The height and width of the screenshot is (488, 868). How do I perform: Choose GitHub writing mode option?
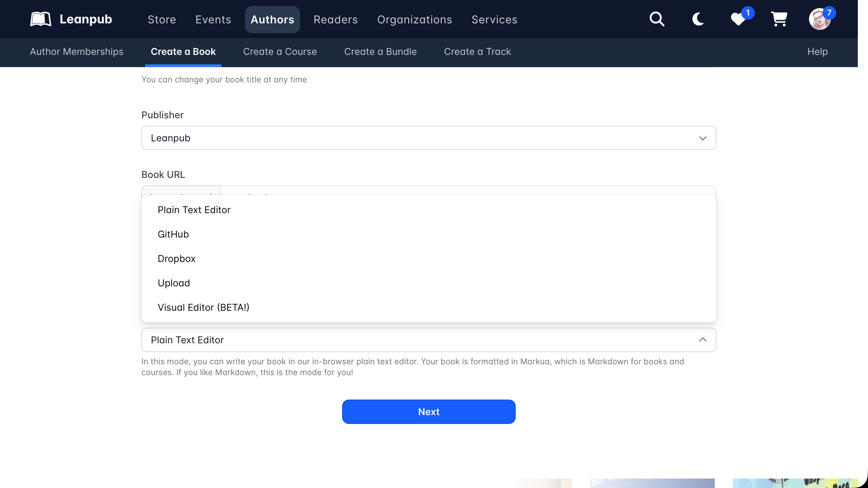coord(429,234)
